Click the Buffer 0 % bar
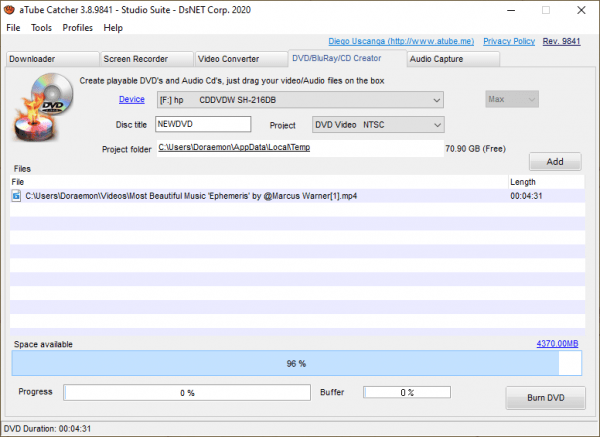 click(407, 392)
